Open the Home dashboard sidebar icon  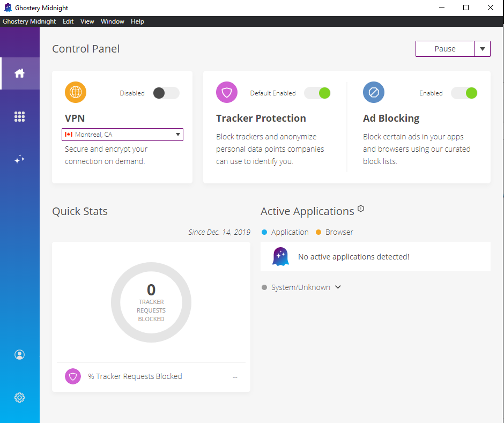pos(20,73)
